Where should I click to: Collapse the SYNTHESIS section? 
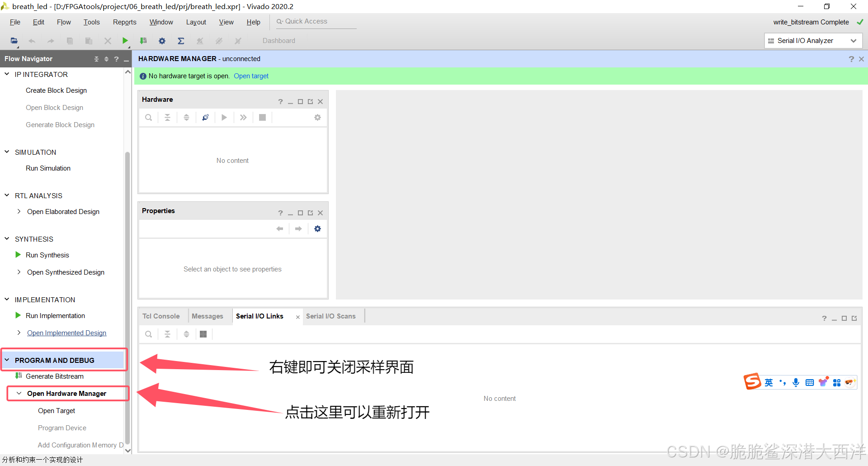(7, 239)
